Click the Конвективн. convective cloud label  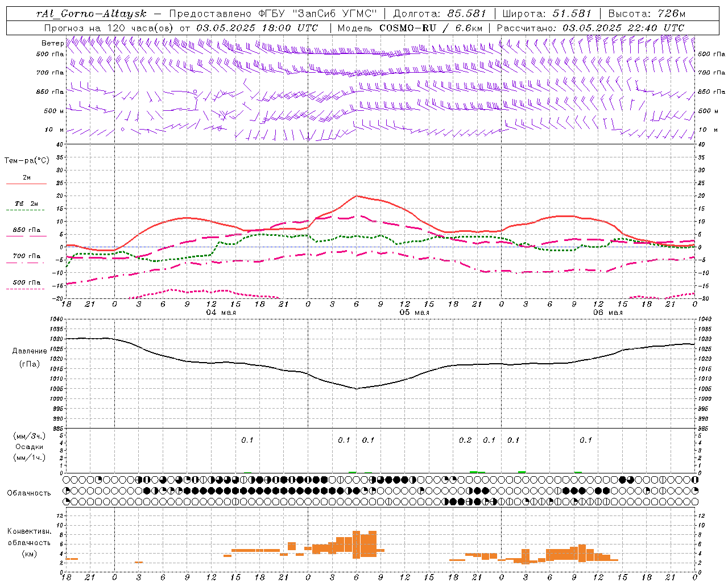pos(29,531)
